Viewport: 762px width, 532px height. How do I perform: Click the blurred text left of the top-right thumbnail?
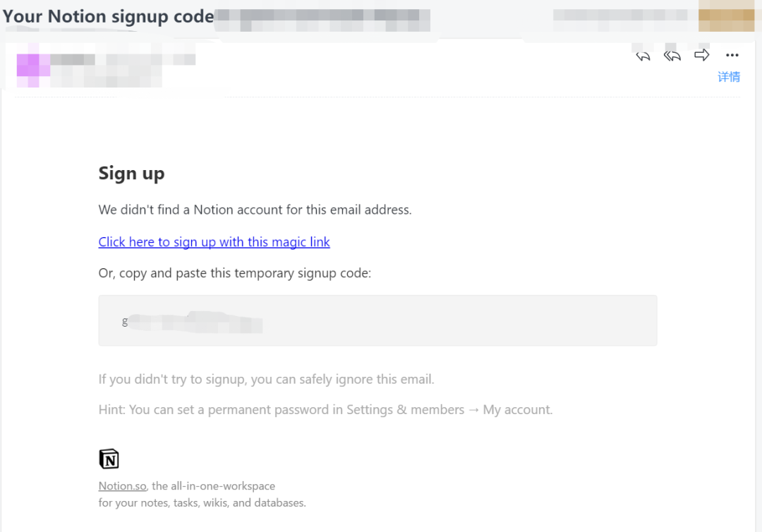click(619, 16)
